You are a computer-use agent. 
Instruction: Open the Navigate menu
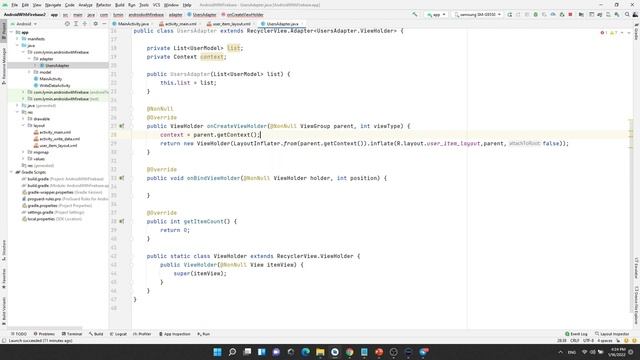coord(53,5)
